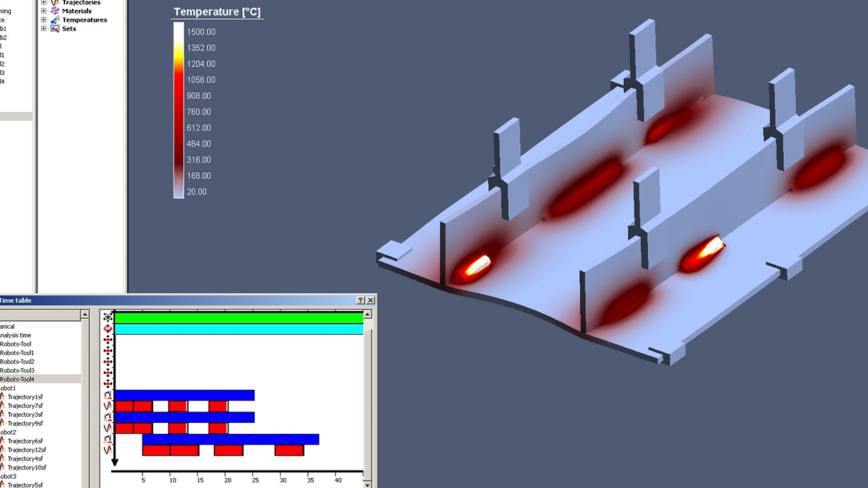The width and height of the screenshot is (868, 488).
Task: Click the Materials node icon in tree
Action: click(55, 11)
